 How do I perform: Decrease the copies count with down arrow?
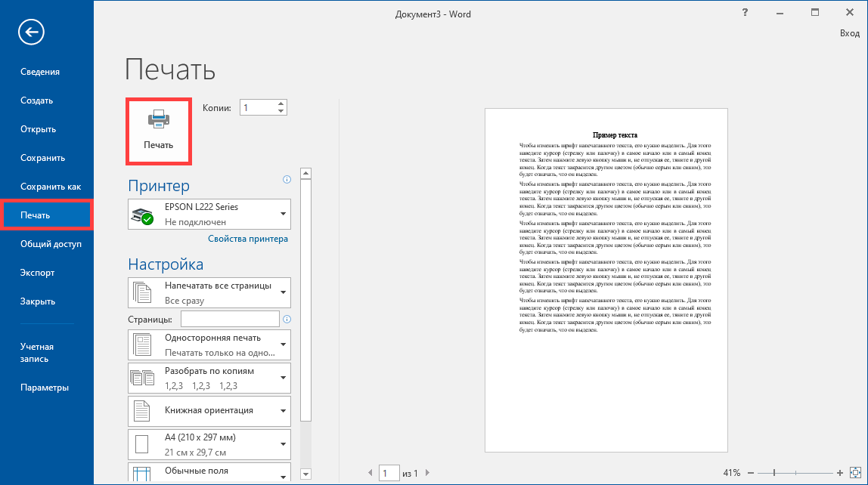(281, 111)
